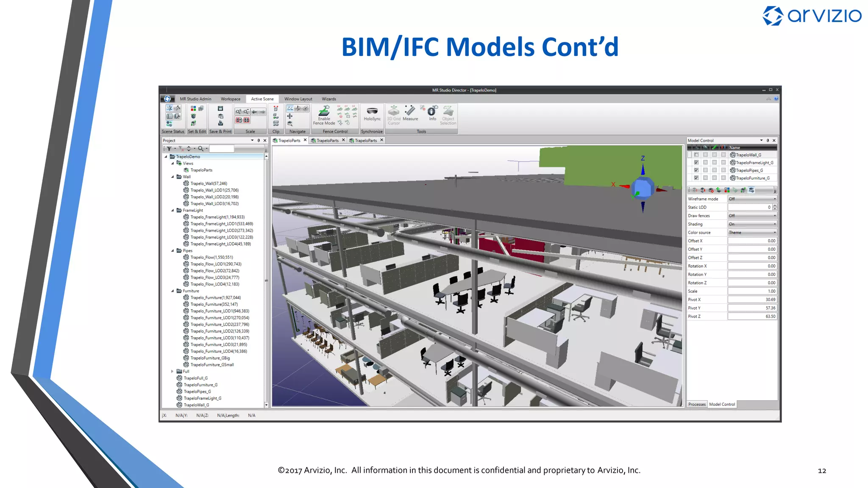Click the Enable Fence Mode icon
The height and width of the screenshot is (488, 868).
[324, 111]
